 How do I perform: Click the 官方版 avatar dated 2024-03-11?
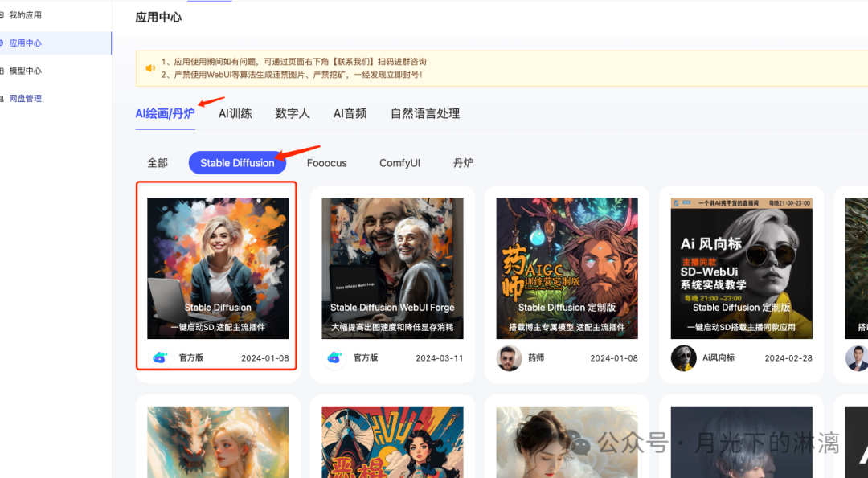point(334,358)
